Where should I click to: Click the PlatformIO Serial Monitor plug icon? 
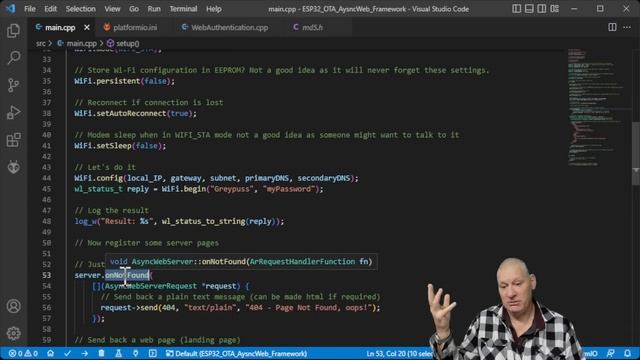click(136, 353)
